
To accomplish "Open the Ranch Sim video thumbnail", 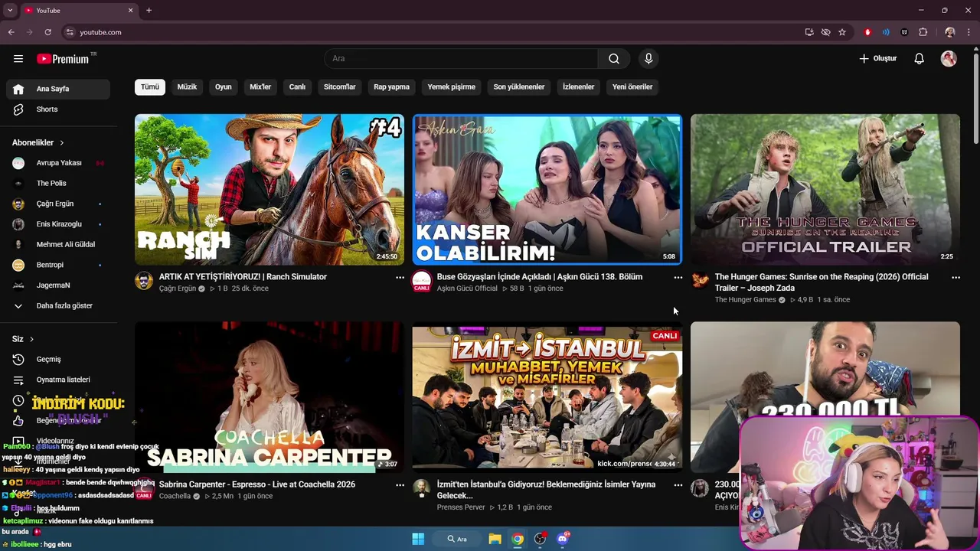I will (269, 190).
